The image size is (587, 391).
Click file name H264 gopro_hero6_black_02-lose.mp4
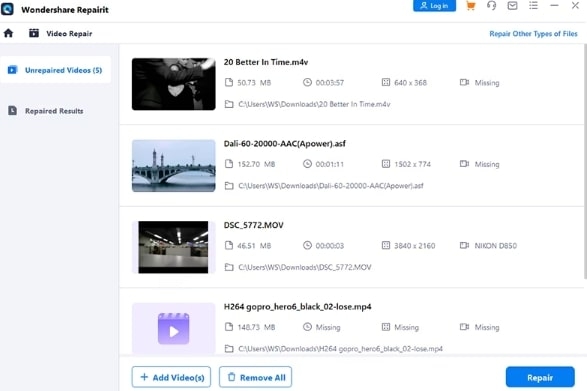click(x=298, y=307)
